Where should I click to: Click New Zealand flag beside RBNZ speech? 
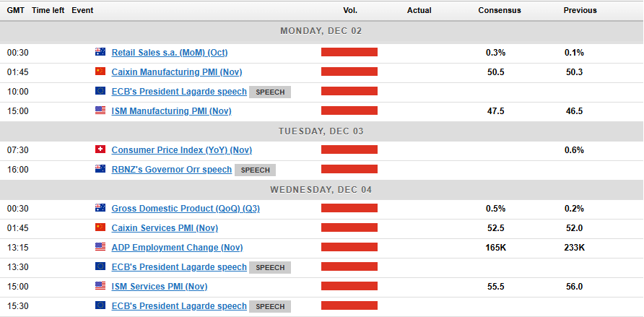(100, 170)
